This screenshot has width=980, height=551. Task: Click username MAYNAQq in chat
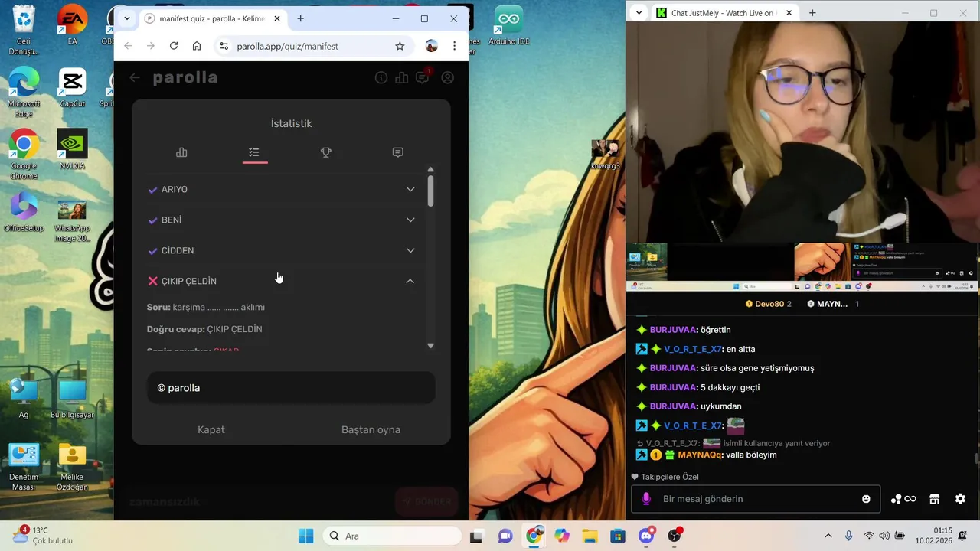coord(701,455)
